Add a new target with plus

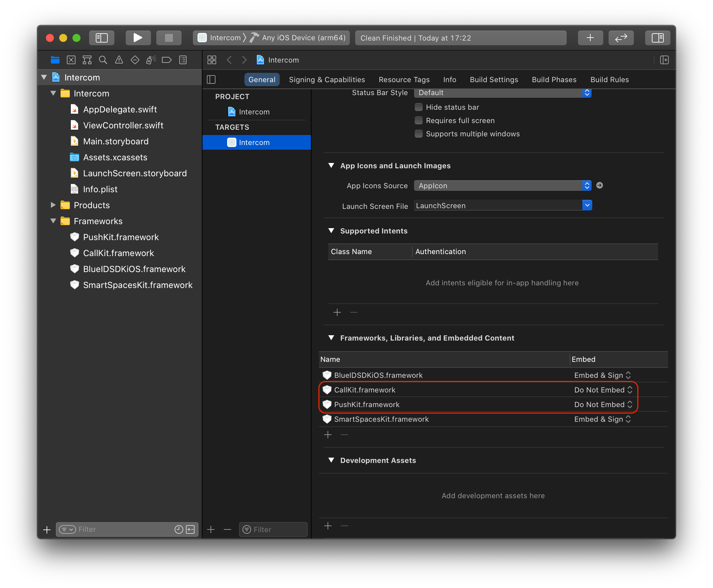[211, 529]
